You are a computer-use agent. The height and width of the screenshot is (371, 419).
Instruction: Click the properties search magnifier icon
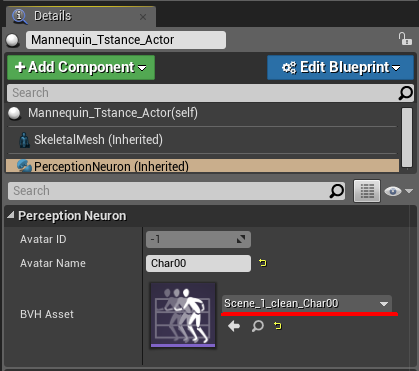point(337,191)
